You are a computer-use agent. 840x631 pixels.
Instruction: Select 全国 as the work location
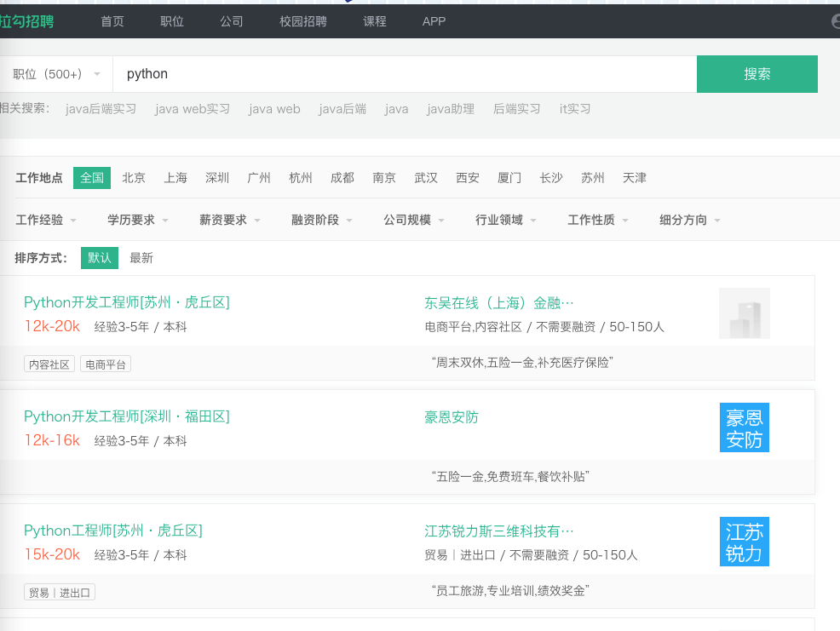click(x=92, y=178)
